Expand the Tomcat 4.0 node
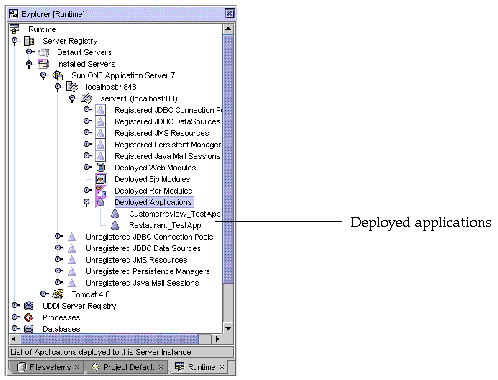This screenshot has width=498, height=380. [44, 294]
